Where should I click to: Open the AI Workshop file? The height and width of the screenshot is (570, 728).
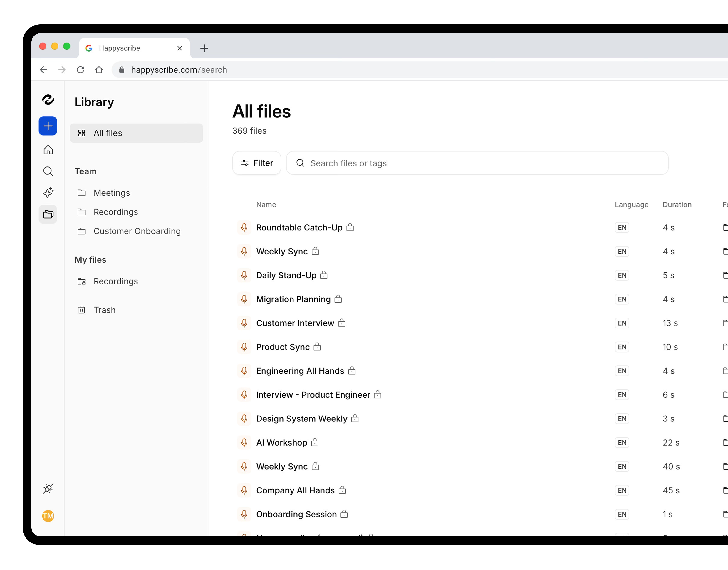point(281,443)
